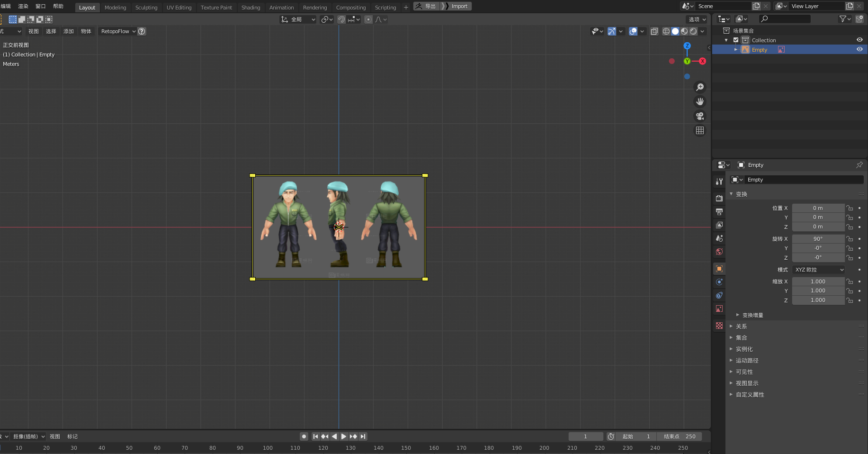Open transform orientation 全局 dropdown
Image resolution: width=868 pixels, height=454 pixels.
click(x=298, y=19)
